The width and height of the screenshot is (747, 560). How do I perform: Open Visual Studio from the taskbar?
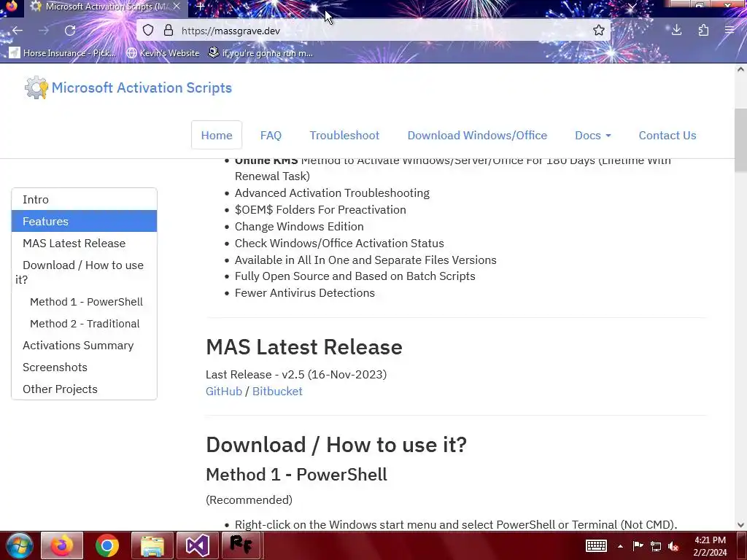[x=197, y=545]
